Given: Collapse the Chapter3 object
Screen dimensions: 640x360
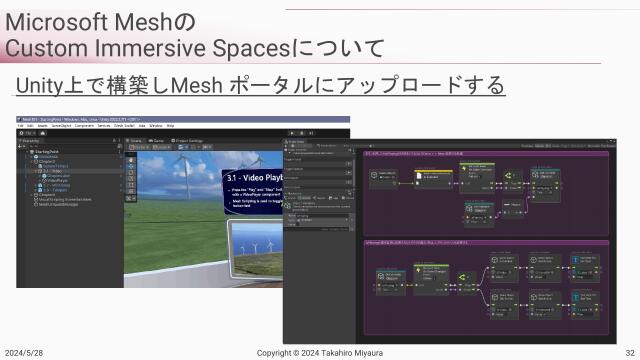Looking at the screenshot, I should click(31, 161).
